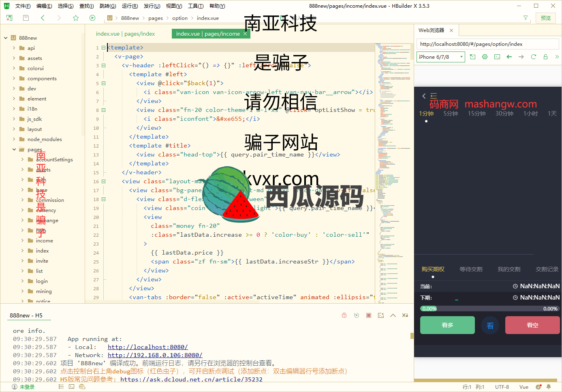
Task: Go back with the toolbar left arrow
Action: [x=43, y=18]
